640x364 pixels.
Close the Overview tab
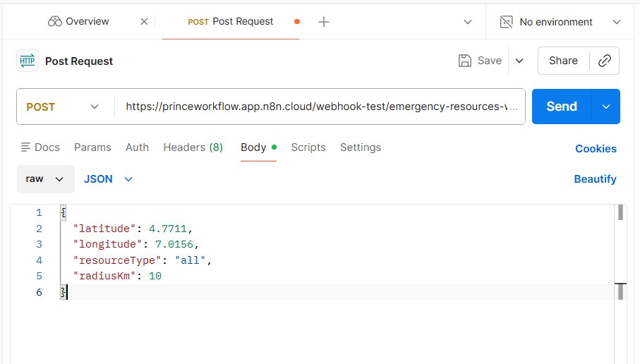pyautogui.click(x=144, y=22)
